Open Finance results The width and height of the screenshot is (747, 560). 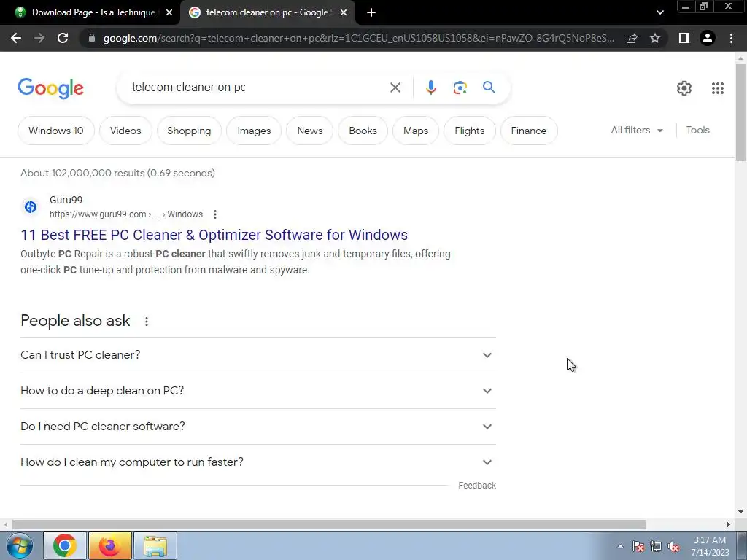[x=529, y=131]
